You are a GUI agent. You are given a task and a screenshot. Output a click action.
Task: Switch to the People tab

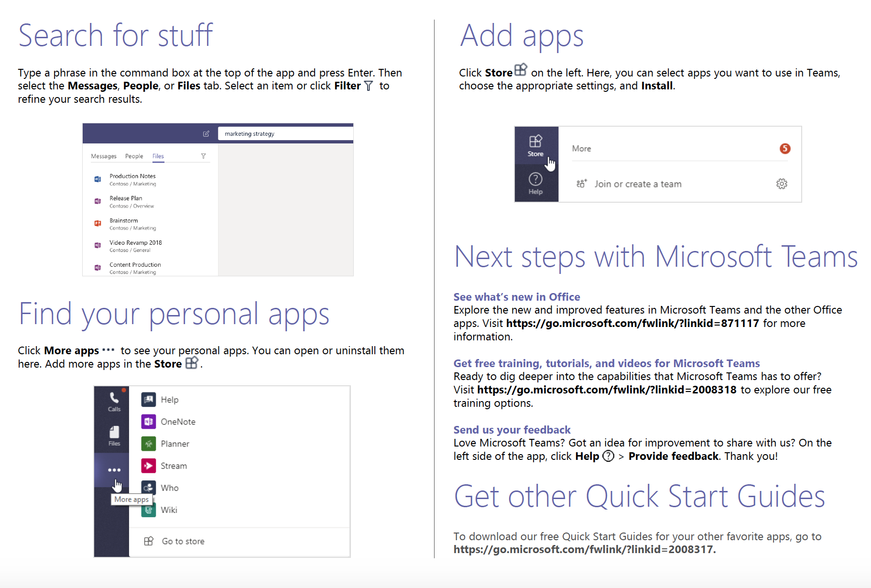pos(134,156)
